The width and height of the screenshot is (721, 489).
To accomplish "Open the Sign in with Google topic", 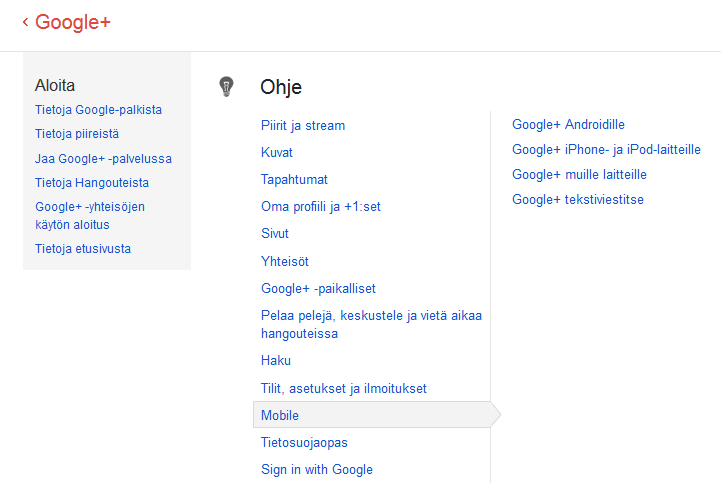I will tap(317, 469).
